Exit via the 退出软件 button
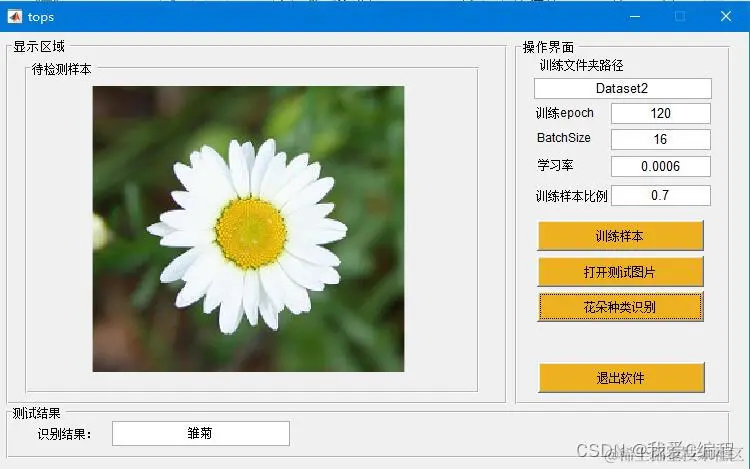The height and width of the screenshot is (469, 750). (x=621, y=378)
